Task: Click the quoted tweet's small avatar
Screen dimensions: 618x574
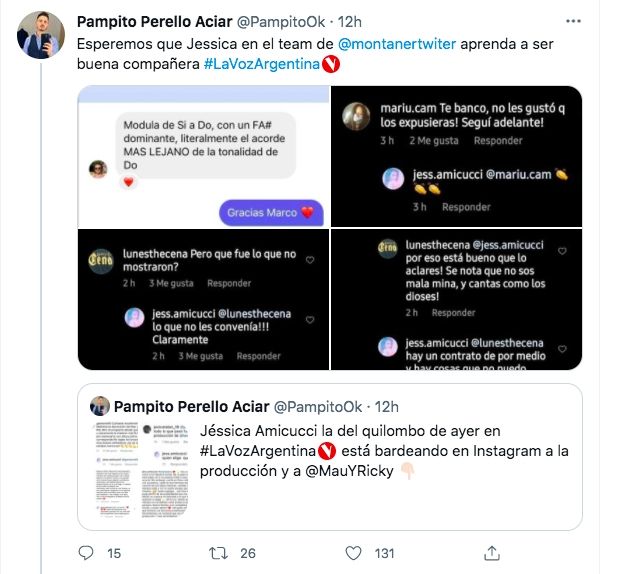Action: coord(99,406)
